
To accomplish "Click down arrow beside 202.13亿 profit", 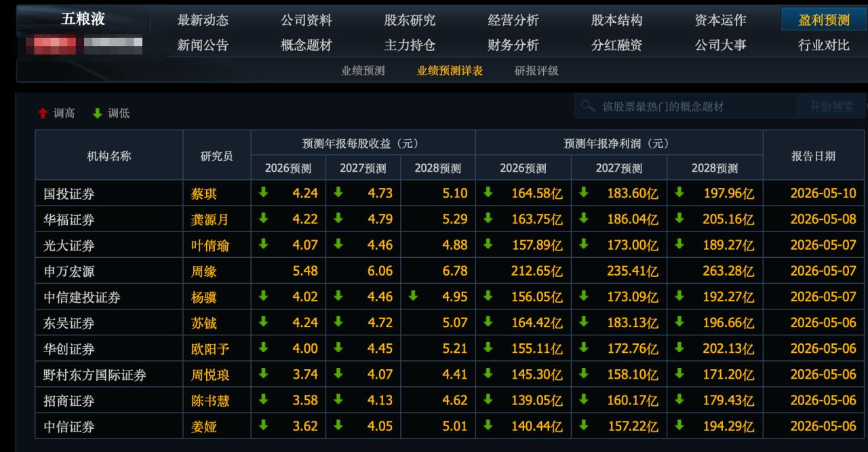I will tap(679, 347).
